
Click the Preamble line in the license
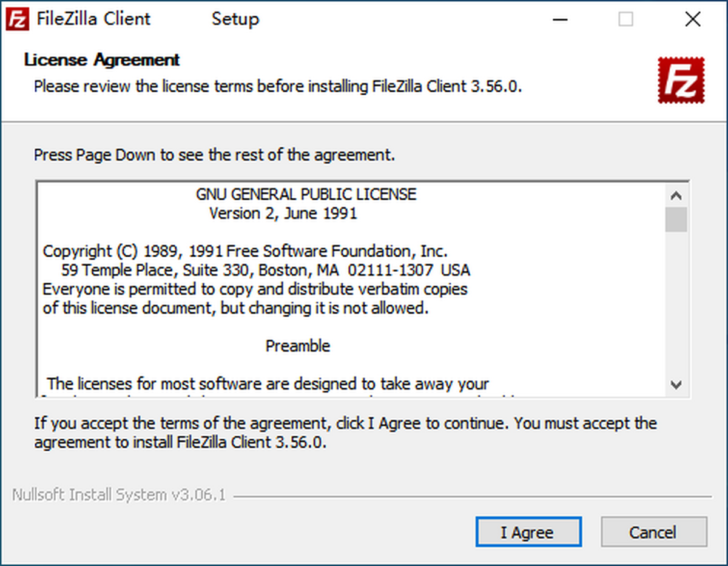[x=298, y=345]
